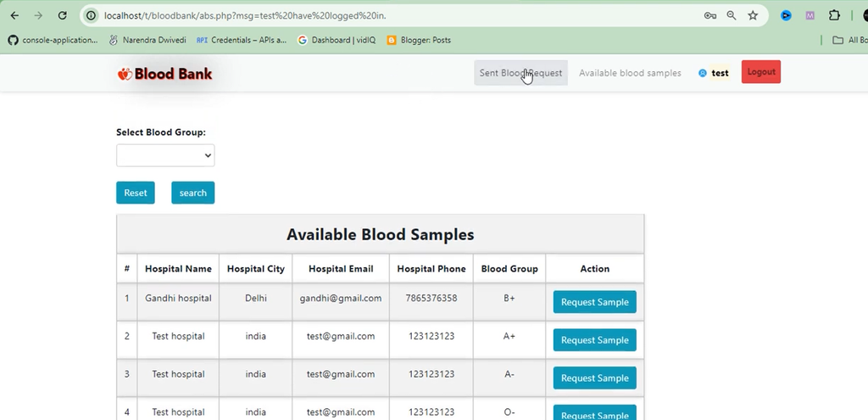Open the Sent Blood Request page
Viewport: 868px width, 420px height.
(x=520, y=73)
